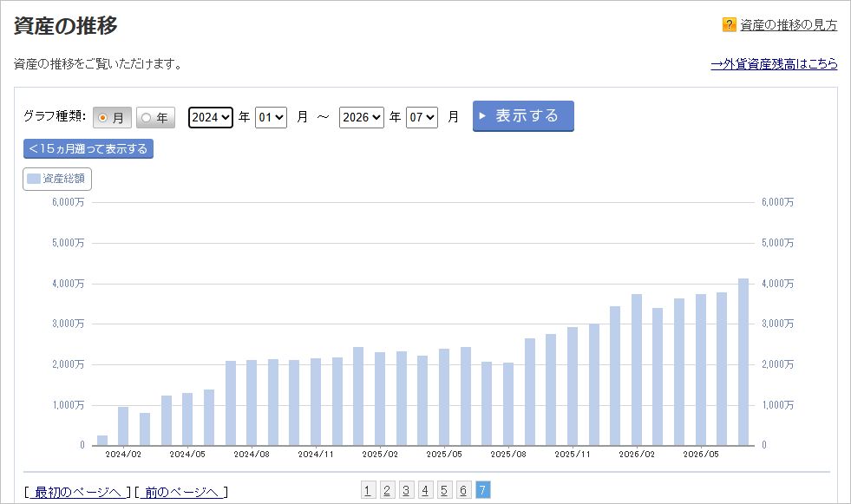This screenshot has width=851, height=504.
Task: Open the start month dropdown showing 01
Action: [x=271, y=117]
